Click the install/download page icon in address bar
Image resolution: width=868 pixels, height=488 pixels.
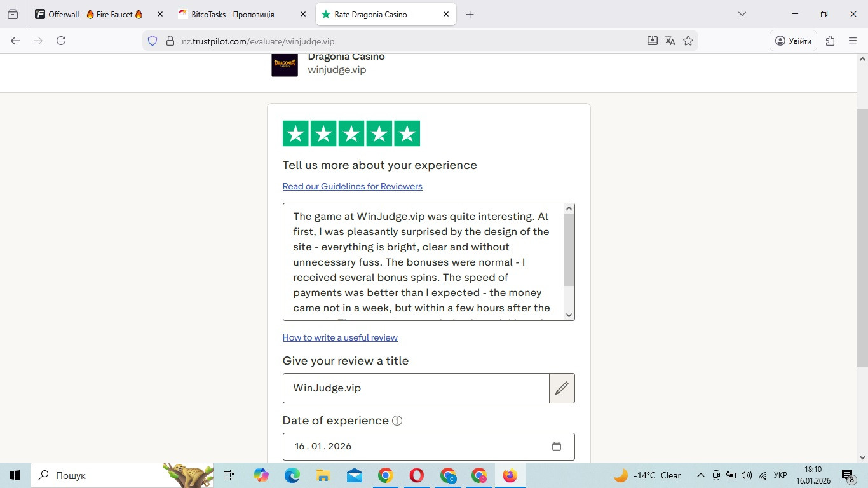point(653,41)
